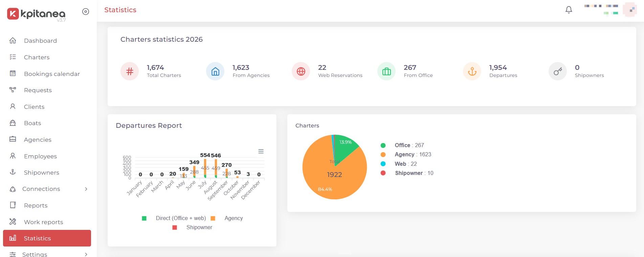Image resolution: width=644 pixels, height=257 pixels.
Task: Click the Shipowners key icon
Action: coord(558,71)
